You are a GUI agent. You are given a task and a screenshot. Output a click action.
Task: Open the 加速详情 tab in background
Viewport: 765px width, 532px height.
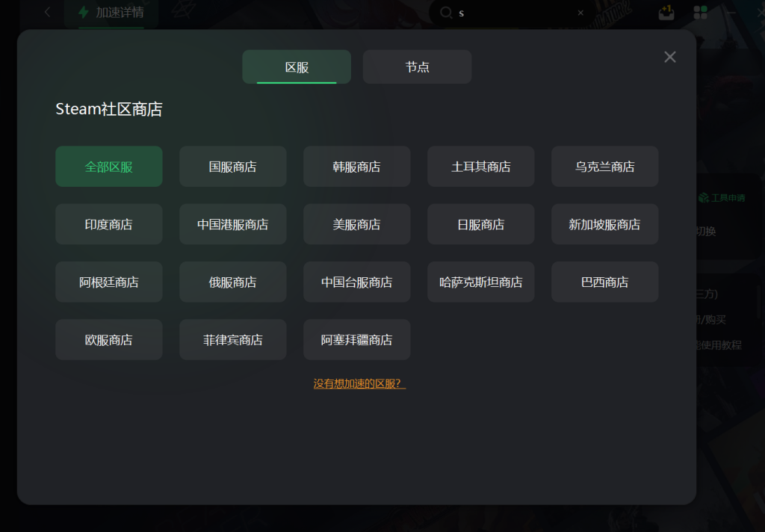[112, 13]
